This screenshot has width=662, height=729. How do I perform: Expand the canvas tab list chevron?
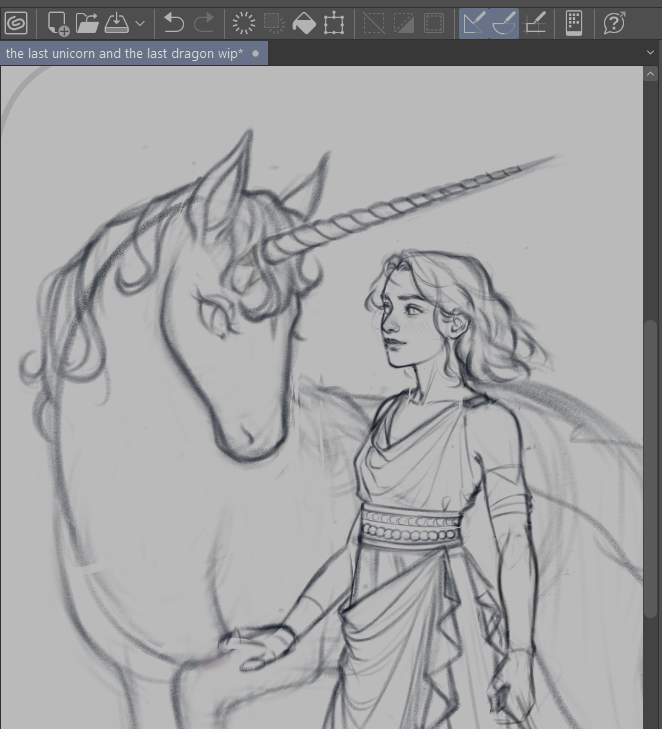[x=650, y=53]
